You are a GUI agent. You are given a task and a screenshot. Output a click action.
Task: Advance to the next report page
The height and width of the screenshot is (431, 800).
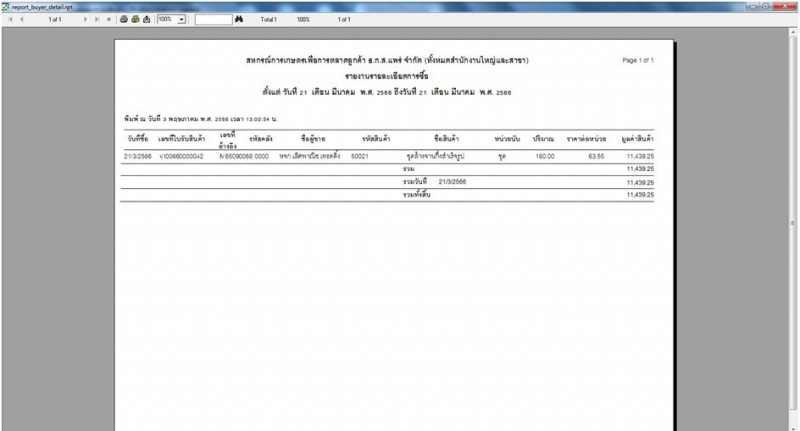click(x=84, y=19)
